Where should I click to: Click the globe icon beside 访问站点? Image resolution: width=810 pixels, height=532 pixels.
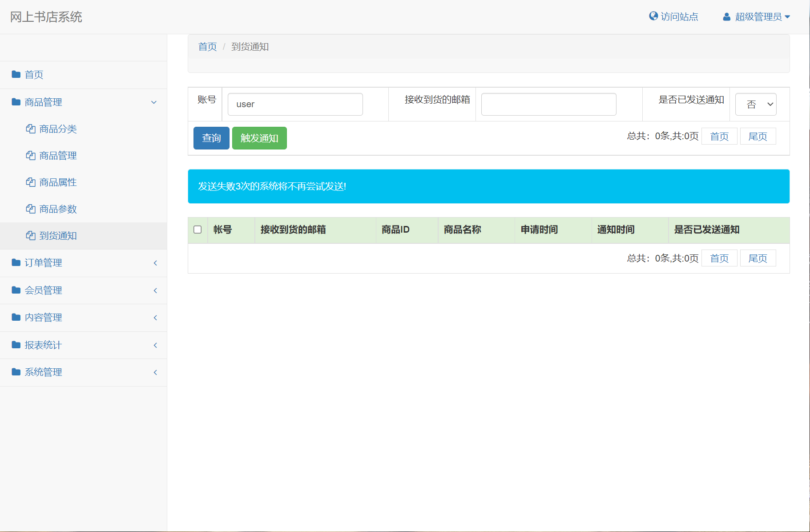(x=653, y=16)
